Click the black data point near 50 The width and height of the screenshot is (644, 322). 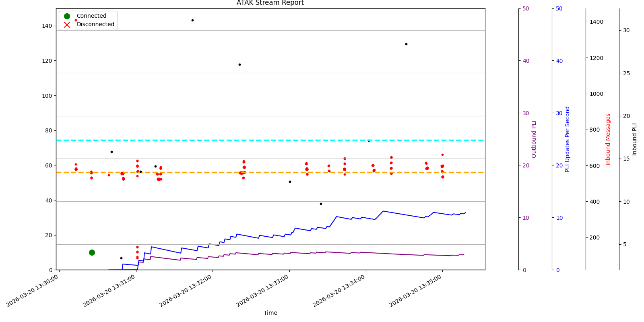(290, 182)
